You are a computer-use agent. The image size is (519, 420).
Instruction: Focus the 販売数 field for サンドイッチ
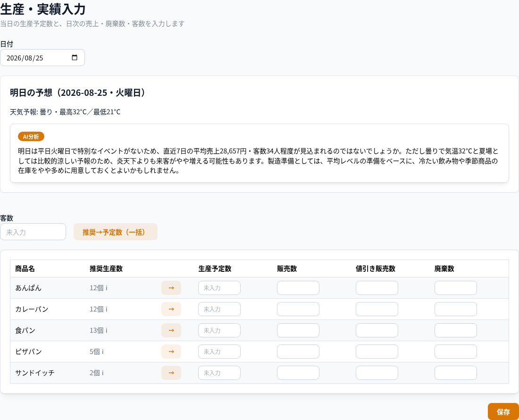tap(298, 373)
